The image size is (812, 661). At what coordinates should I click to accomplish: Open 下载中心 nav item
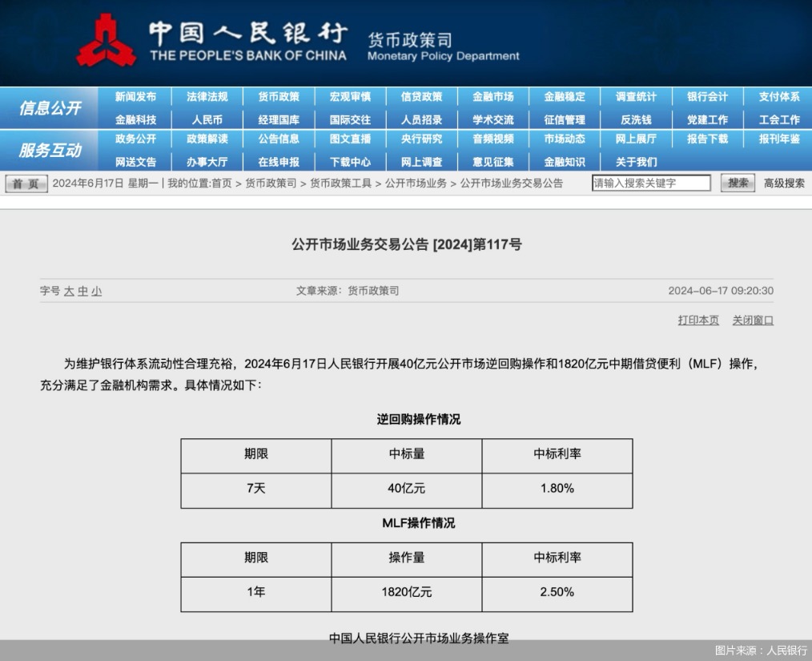(350, 162)
